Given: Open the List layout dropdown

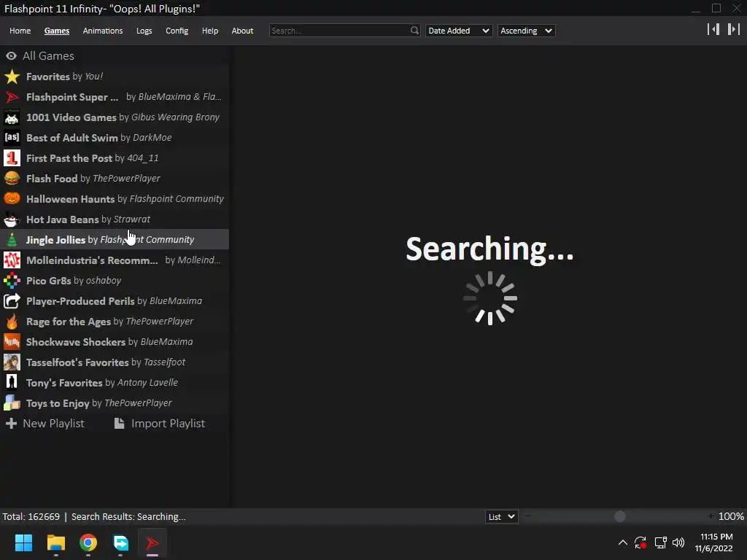Looking at the screenshot, I should tap(502, 517).
